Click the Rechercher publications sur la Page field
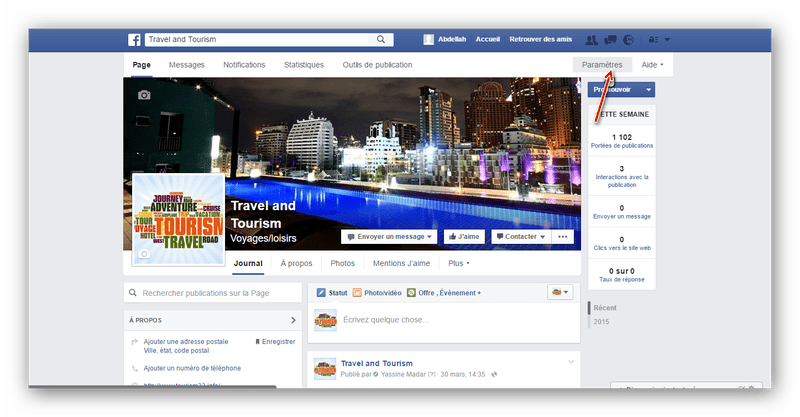The width and height of the screenshot is (800, 417). [213, 293]
